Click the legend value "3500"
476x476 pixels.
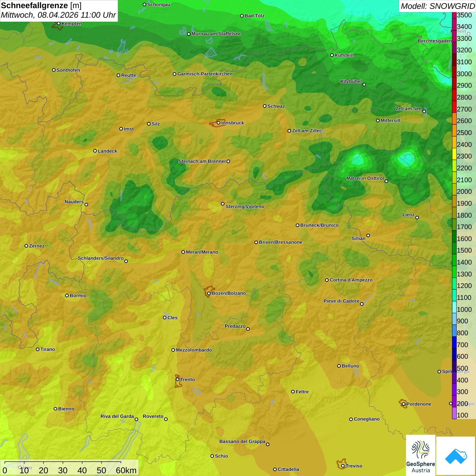464,15
